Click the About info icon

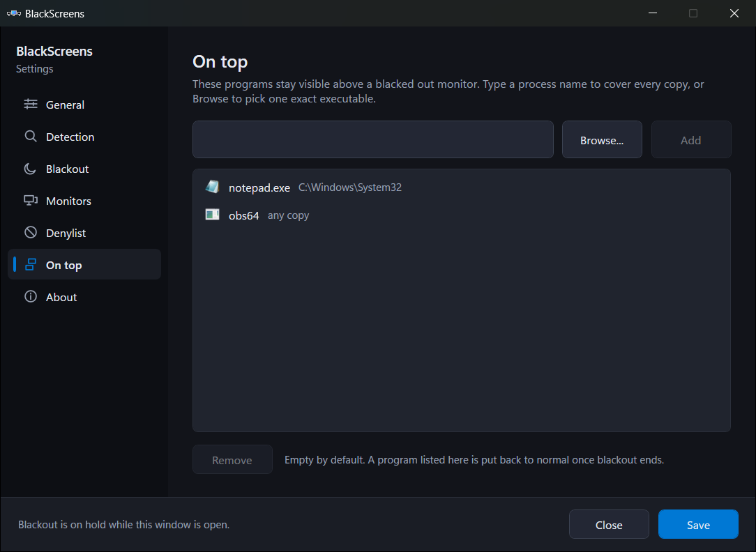31,297
